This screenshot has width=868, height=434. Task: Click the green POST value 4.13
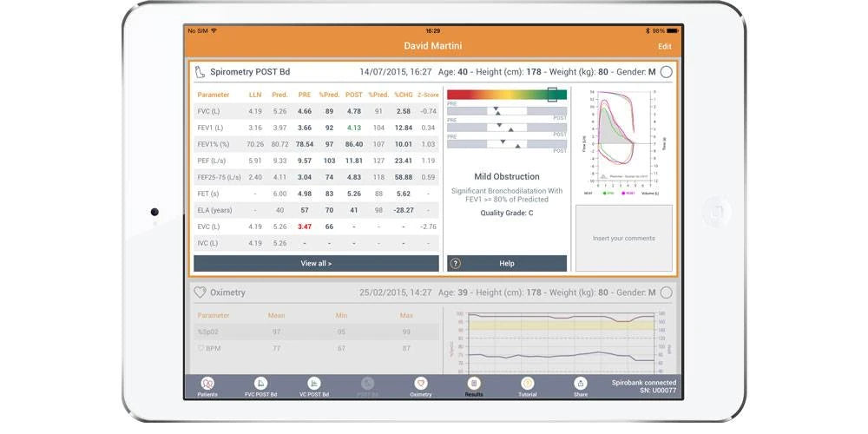354,128
